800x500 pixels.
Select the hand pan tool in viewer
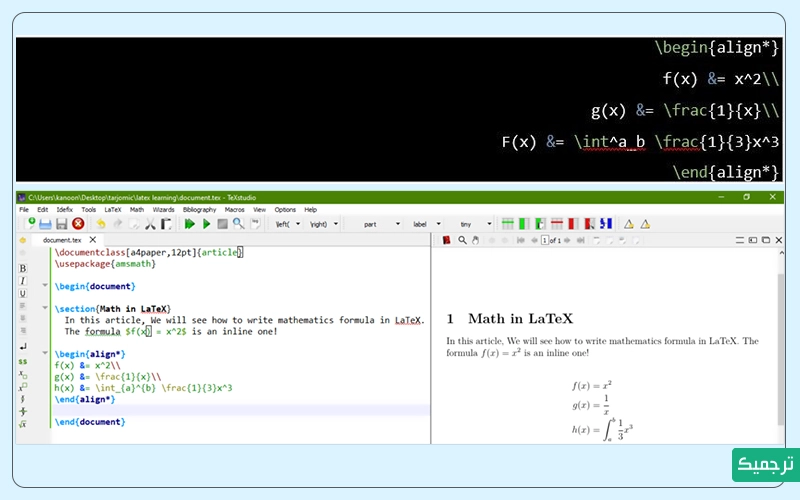click(x=476, y=240)
